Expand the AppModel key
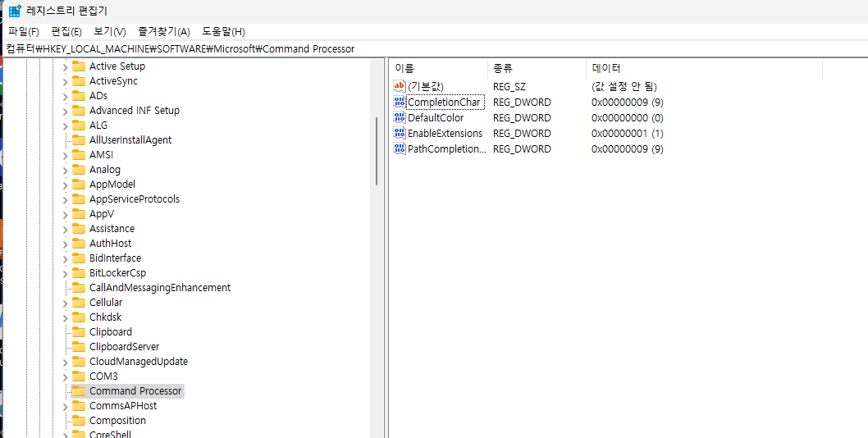Viewport: 868px width, 438px height. (65, 185)
